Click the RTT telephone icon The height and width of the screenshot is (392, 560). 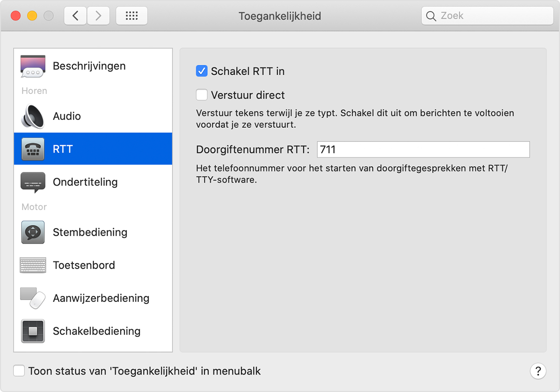[33, 149]
